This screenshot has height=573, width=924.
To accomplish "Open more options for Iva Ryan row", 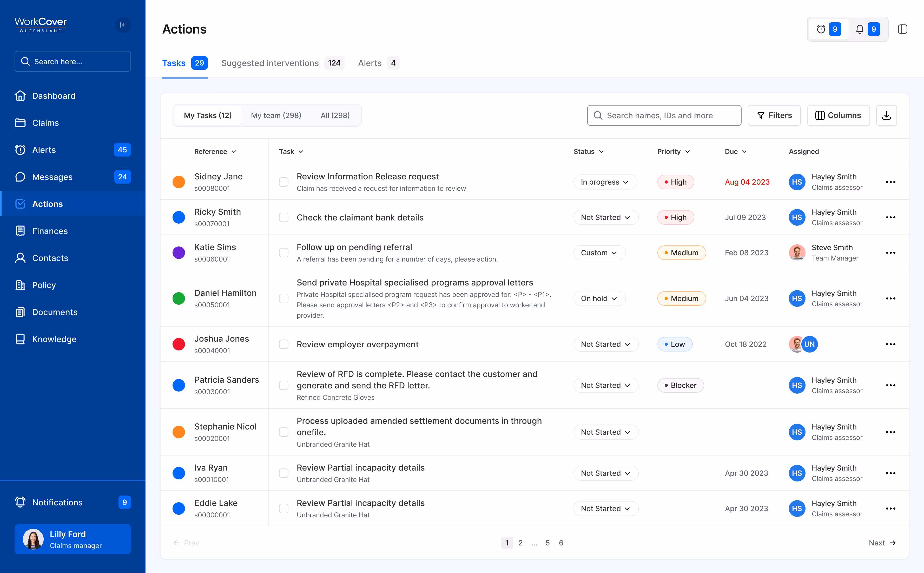I will coord(891,473).
